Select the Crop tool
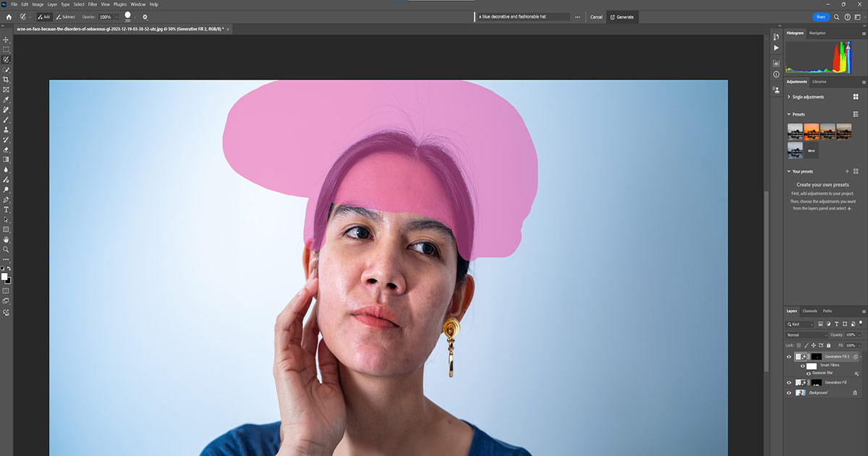This screenshot has width=868, height=456. click(x=7, y=80)
